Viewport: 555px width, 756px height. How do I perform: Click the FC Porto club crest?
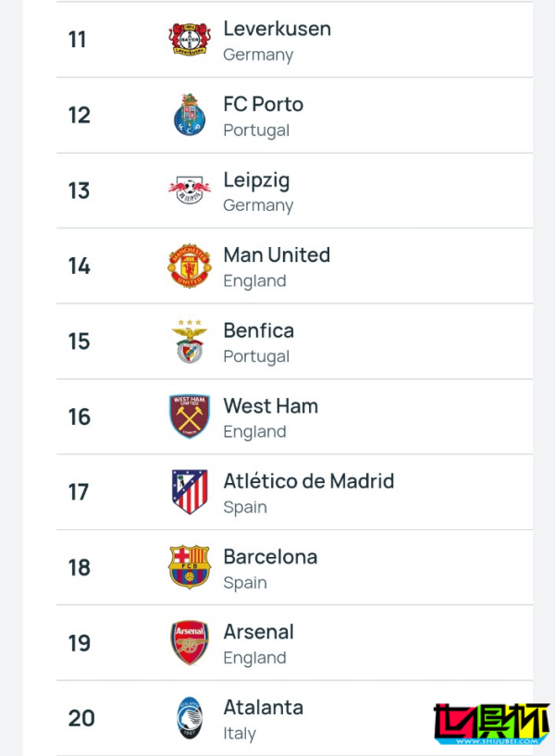(x=190, y=115)
